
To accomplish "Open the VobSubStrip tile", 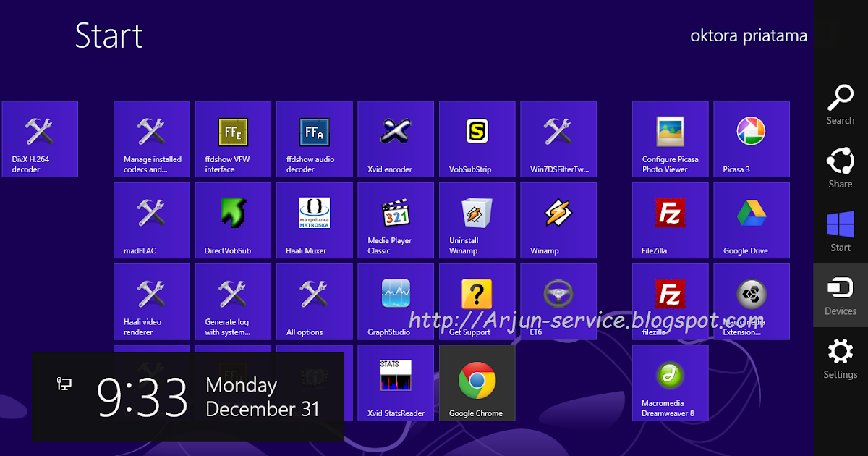I will (x=477, y=139).
